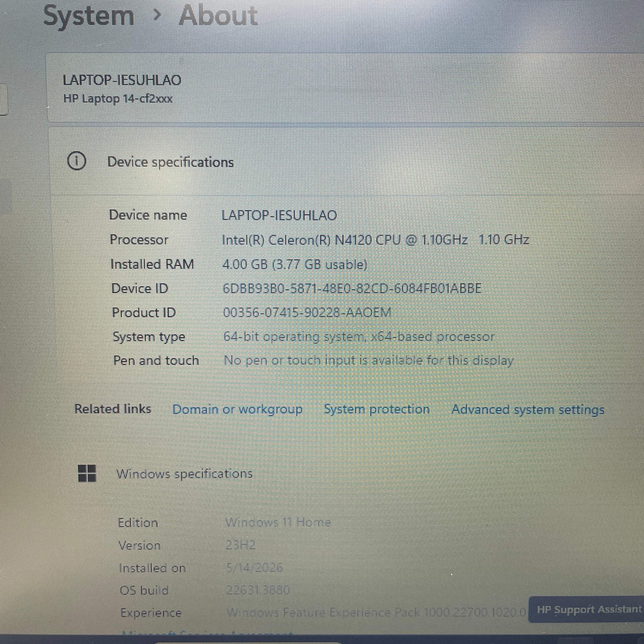Click the Product ID label
Screen dimensions: 644x644
144,312
